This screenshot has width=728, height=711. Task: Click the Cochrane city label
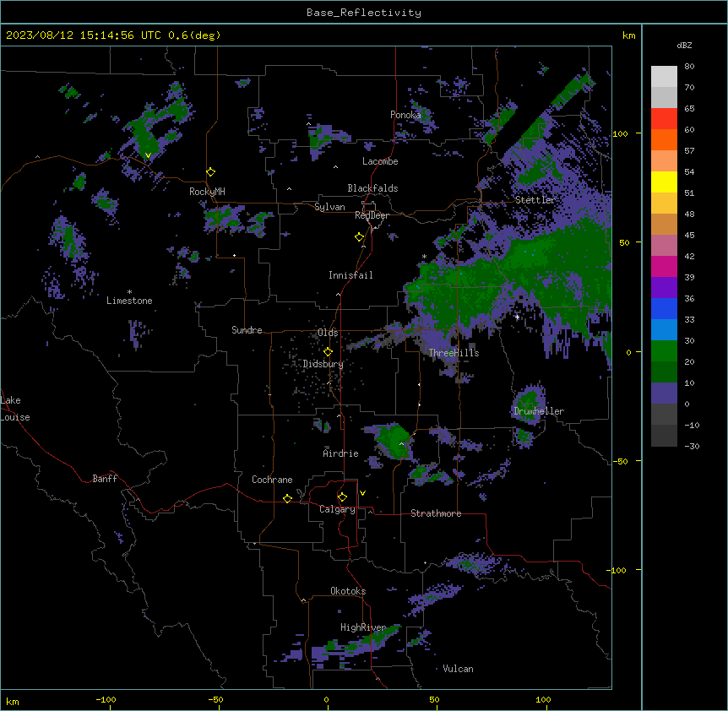[272, 480]
